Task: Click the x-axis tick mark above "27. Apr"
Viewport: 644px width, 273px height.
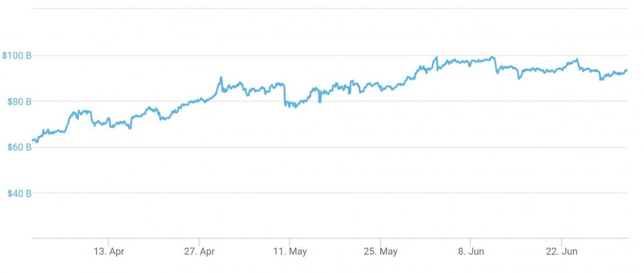Action: 199,241
